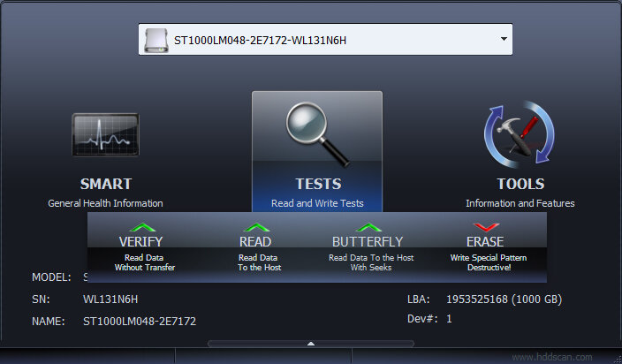Open the drive selection dropdown arrow
This screenshot has width=622, height=364.
[504, 39]
